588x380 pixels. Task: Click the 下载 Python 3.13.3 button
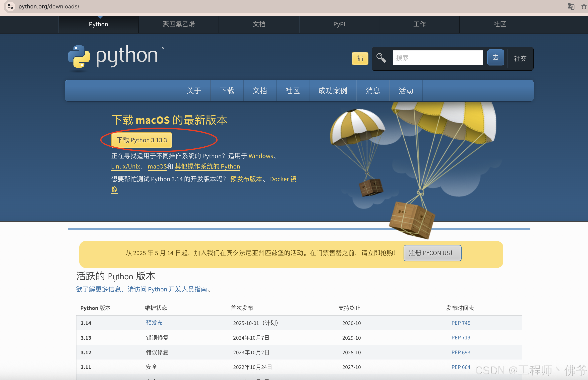point(141,140)
